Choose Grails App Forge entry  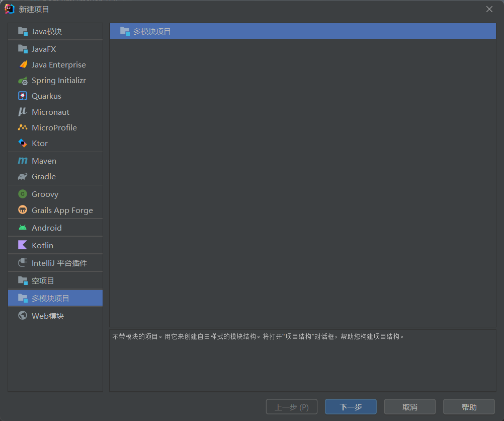[55, 210]
